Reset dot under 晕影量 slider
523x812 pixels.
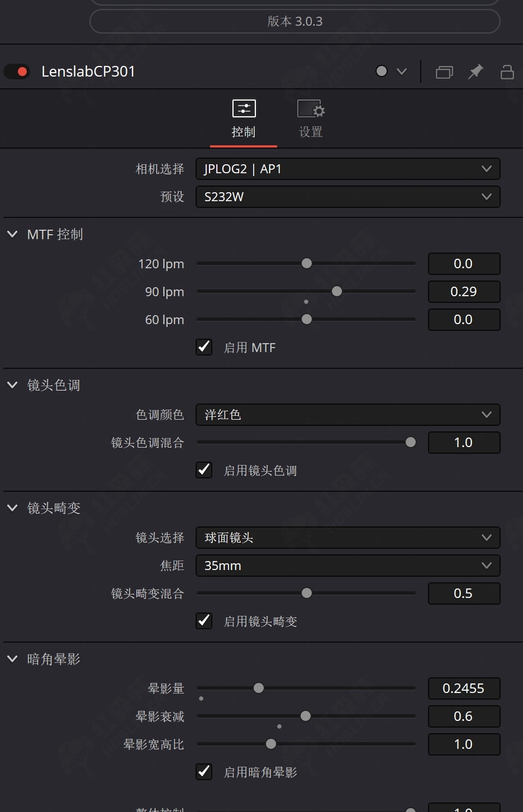(x=201, y=699)
